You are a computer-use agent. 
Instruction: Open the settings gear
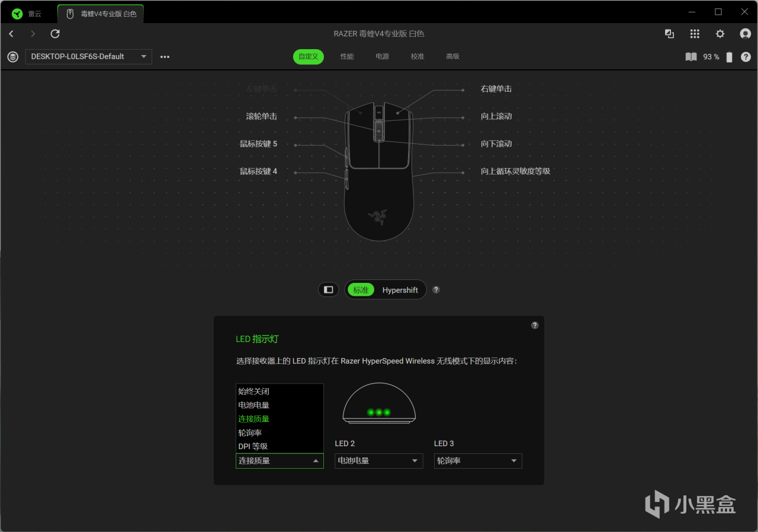720,34
